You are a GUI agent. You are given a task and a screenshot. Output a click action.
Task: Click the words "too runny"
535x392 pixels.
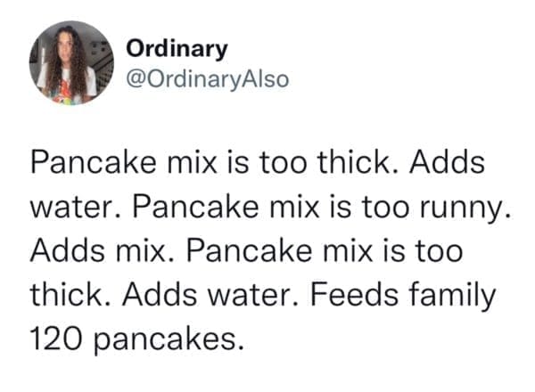[x=439, y=209]
